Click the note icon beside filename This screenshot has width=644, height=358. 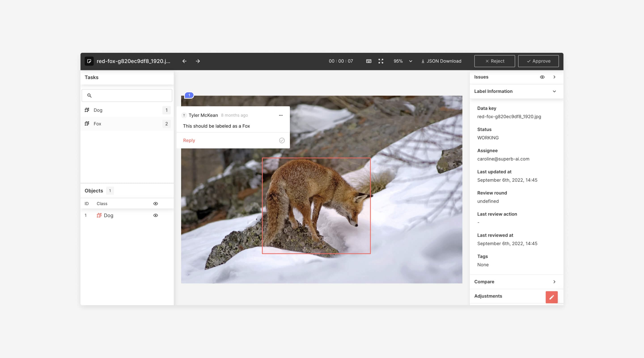(x=89, y=61)
